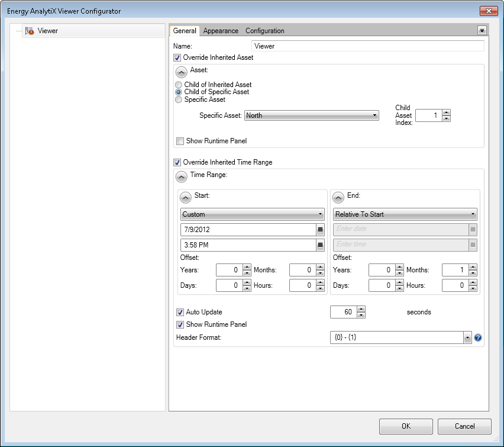Toggle Override Inherited Asset checkbox
Viewport: 504px width, 447px height.
coord(177,57)
